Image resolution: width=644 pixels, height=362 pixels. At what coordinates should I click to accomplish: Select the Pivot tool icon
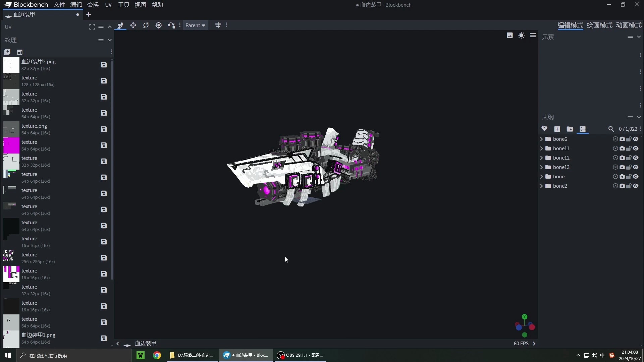pos(159,25)
